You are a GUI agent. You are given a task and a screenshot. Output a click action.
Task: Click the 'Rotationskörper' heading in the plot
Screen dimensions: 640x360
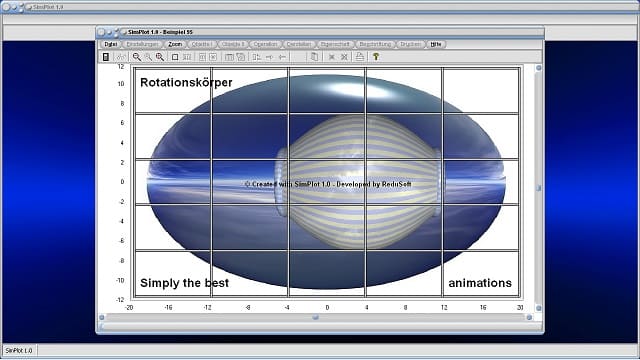pos(186,83)
